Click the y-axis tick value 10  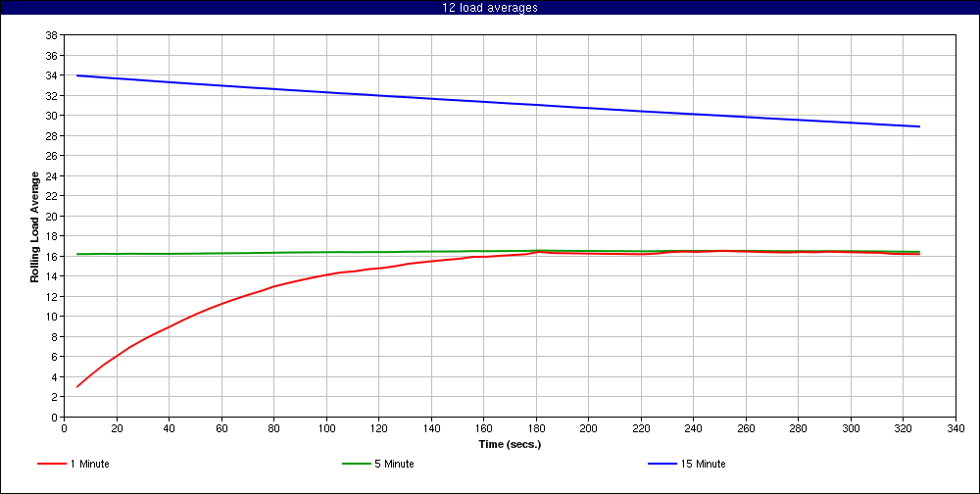[x=52, y=317]
